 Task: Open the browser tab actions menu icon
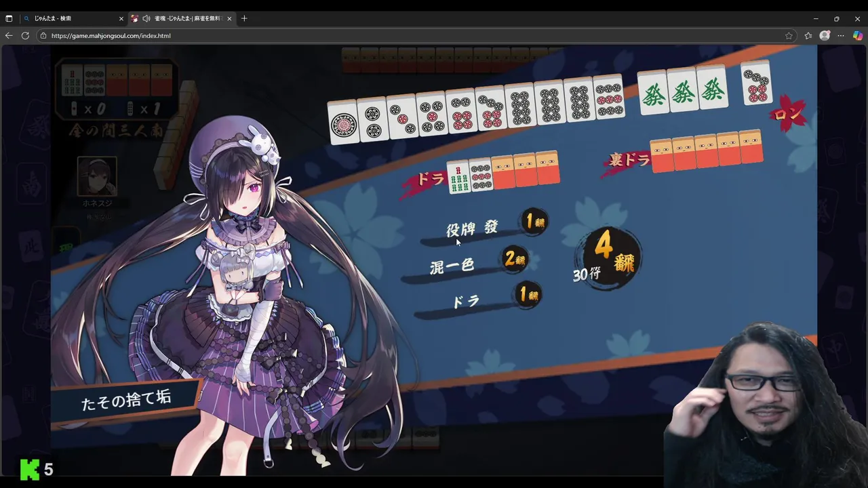tap(9, 18)
